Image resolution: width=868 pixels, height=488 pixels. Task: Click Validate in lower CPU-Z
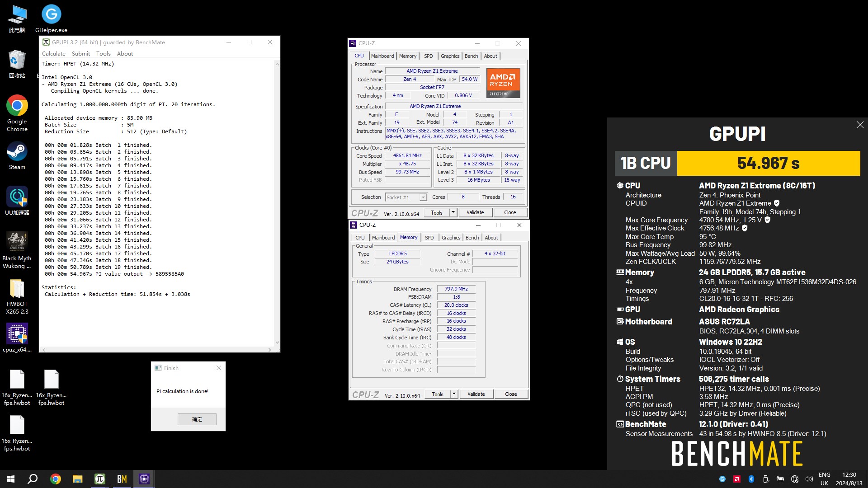pyautogui.click(x=476, y=394)
